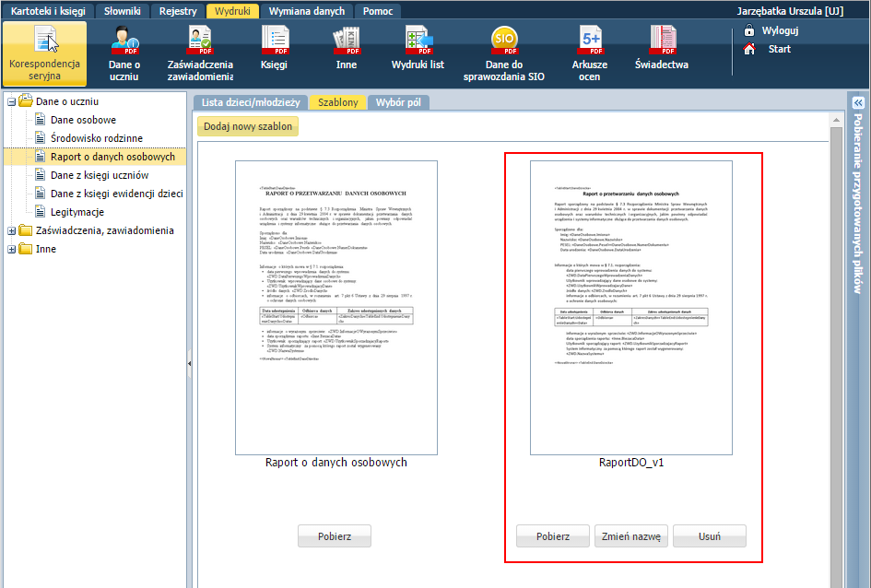Open the Kartoteki i księgi menu tab
Image resolution: width=871 pixels, height=588 pixels.
point(48,11)
